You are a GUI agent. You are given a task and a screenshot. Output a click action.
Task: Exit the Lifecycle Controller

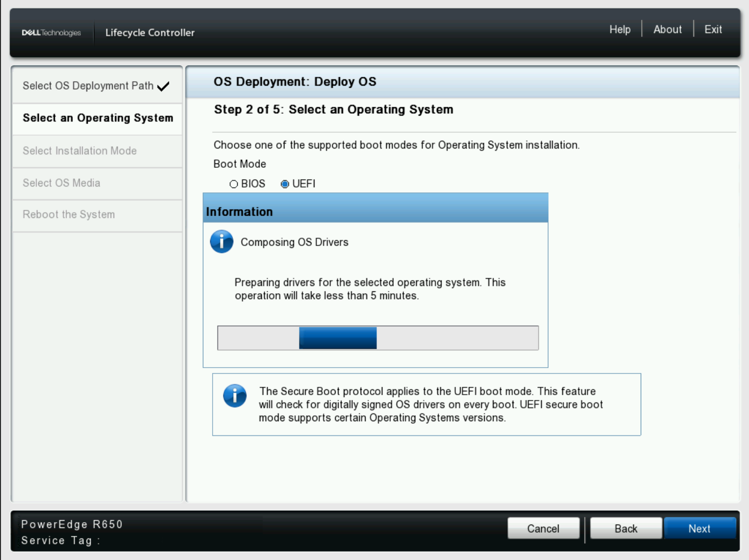pos(712,29)
